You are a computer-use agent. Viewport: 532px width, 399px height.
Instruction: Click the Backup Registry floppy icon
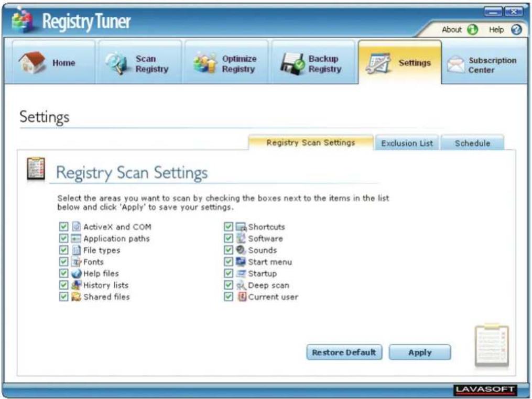pos(292,63)
